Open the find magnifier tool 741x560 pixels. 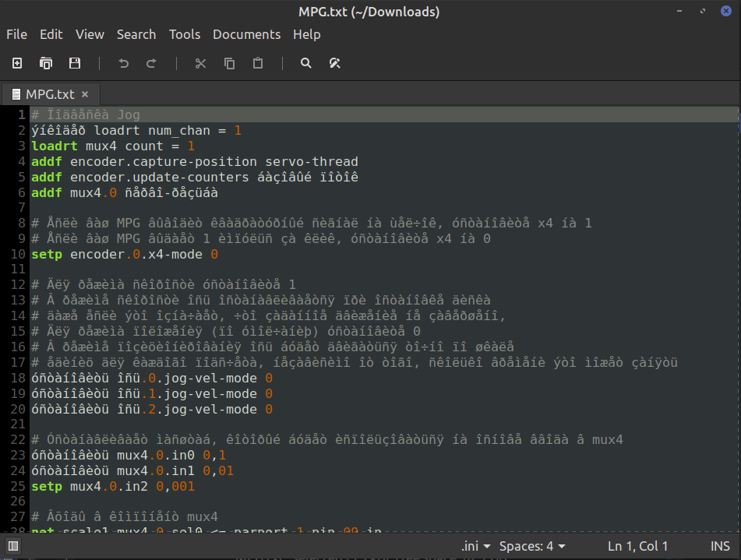[305, 63]
